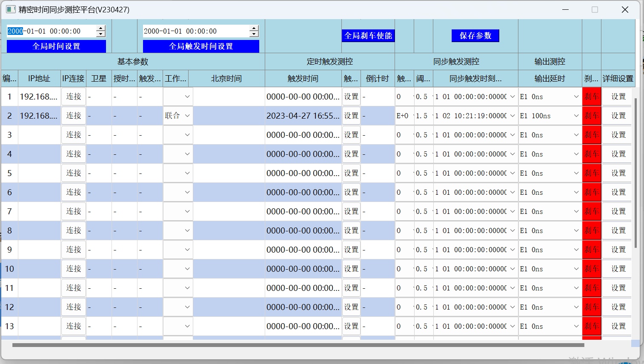Screen dimensions: 644x364
Task: Select row 4 threshold value 0.5
Action: click(423, 154)
